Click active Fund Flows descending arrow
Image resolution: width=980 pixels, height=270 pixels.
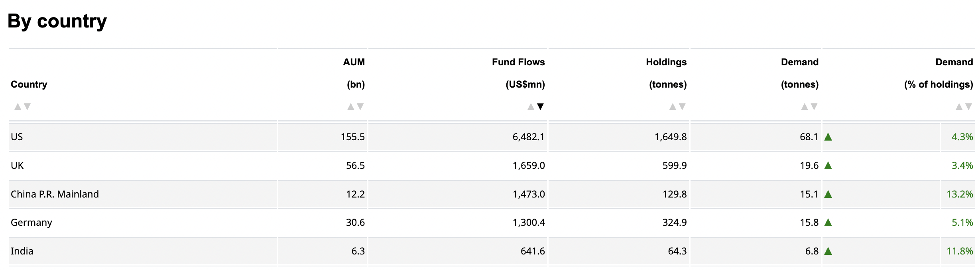coord(540,107)
